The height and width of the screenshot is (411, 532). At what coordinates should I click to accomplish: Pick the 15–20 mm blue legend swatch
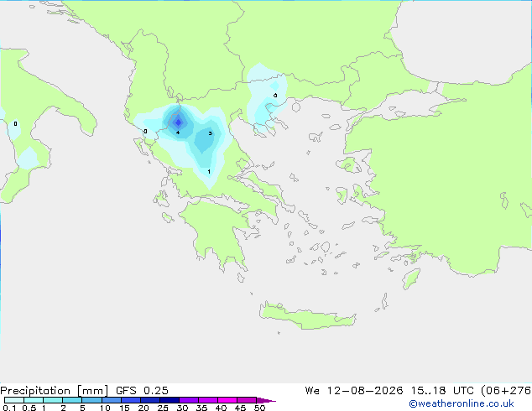pyautogui.click(x=130, y=400)
